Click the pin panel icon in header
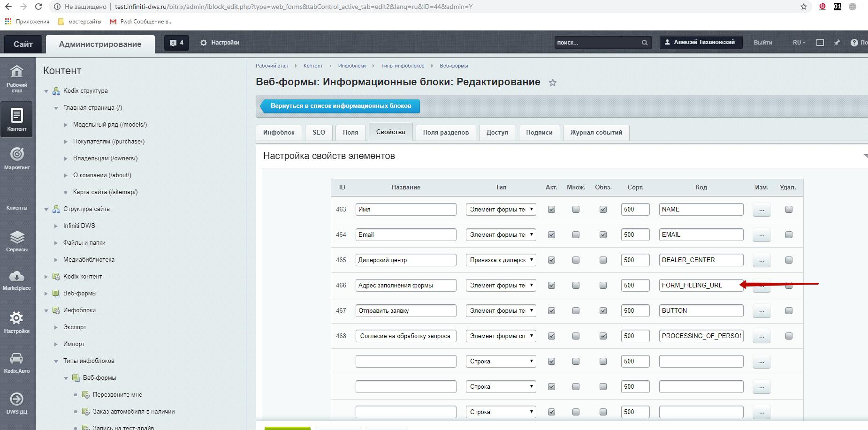The height and width of the screenshot is (430, 868). coord(837,43)
